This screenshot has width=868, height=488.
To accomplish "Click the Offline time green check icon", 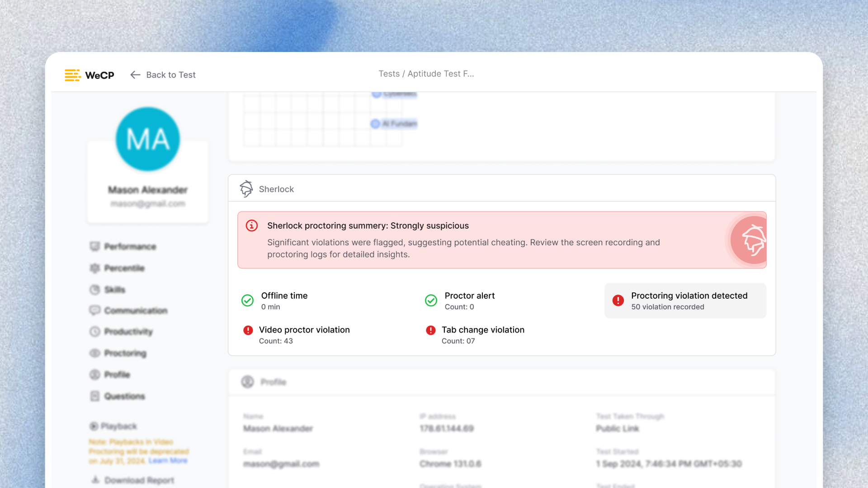I will pos(248,300).
